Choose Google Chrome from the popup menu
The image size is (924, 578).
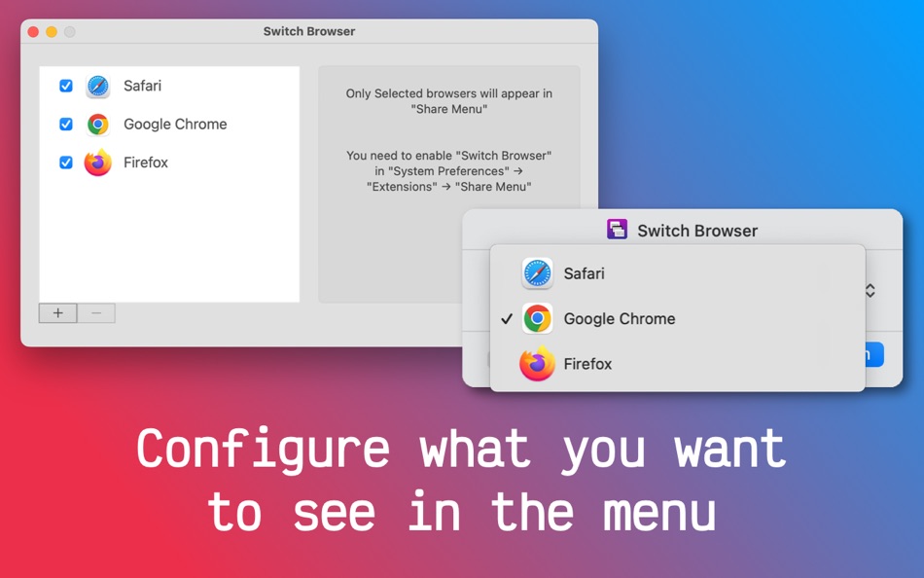(678, 318)
